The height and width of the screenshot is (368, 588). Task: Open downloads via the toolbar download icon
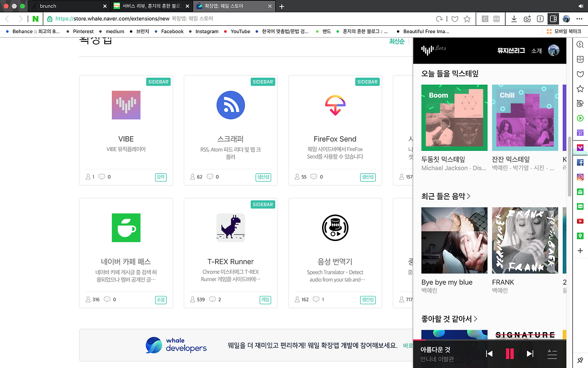tap(514, 19)
